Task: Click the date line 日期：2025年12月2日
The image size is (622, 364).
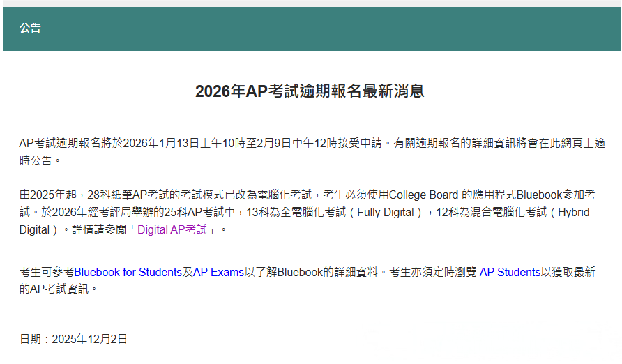Action: [x=73, y=339]
